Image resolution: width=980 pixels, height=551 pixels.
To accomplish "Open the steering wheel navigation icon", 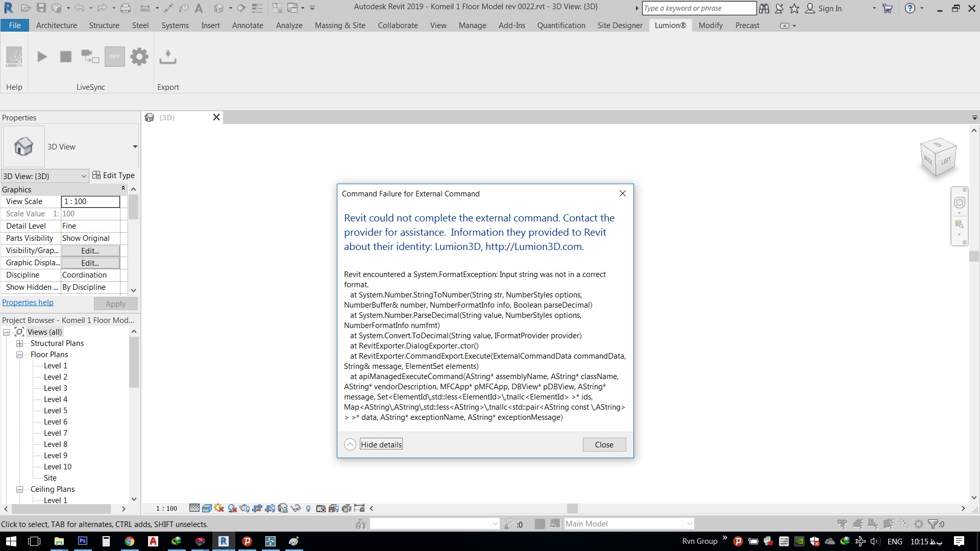I will [960, 203].
